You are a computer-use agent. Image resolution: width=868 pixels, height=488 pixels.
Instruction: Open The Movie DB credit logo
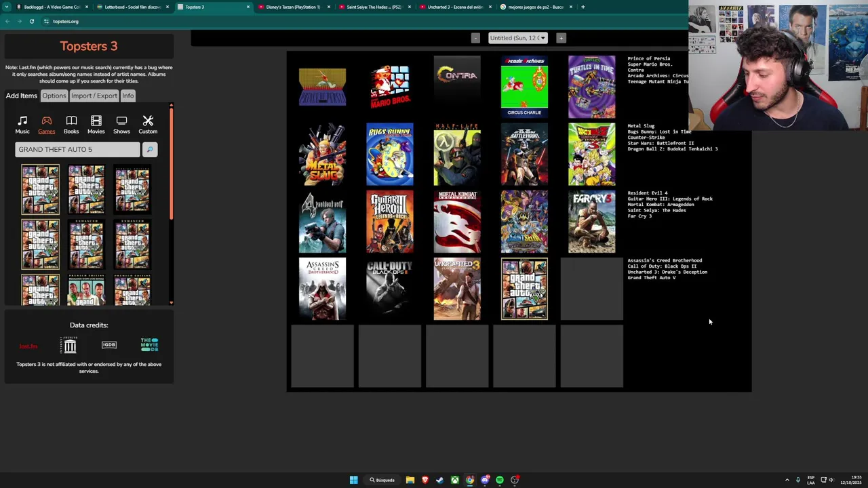[x=149, y=344]
